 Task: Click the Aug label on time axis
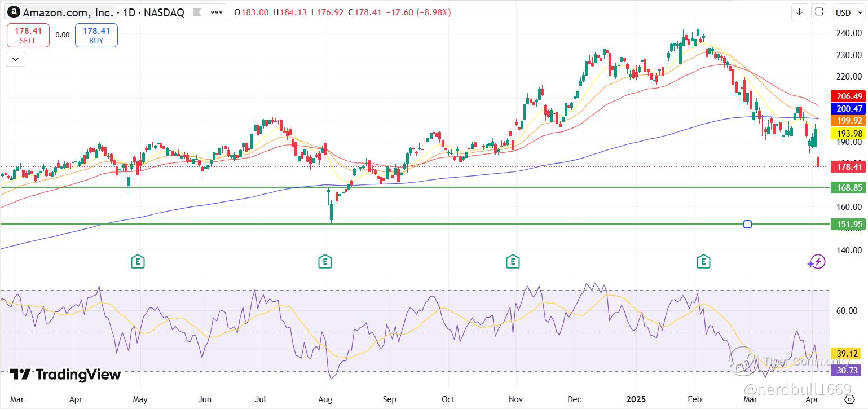[x=325, y=399]
